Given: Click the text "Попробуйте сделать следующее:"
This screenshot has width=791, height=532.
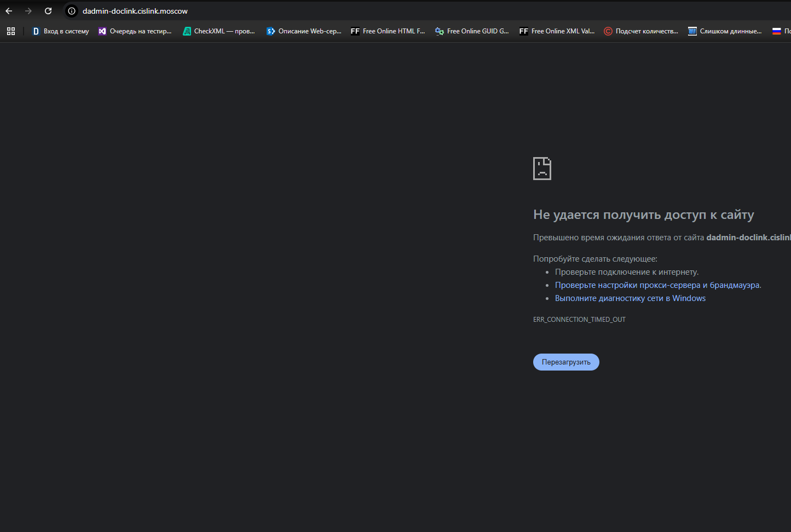Looking at the screenshot, I should click(x=595, y=259).
